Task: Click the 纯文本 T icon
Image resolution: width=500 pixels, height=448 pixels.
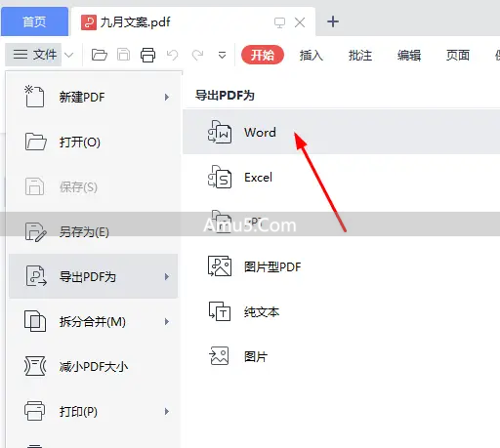Action: point(220,311)
